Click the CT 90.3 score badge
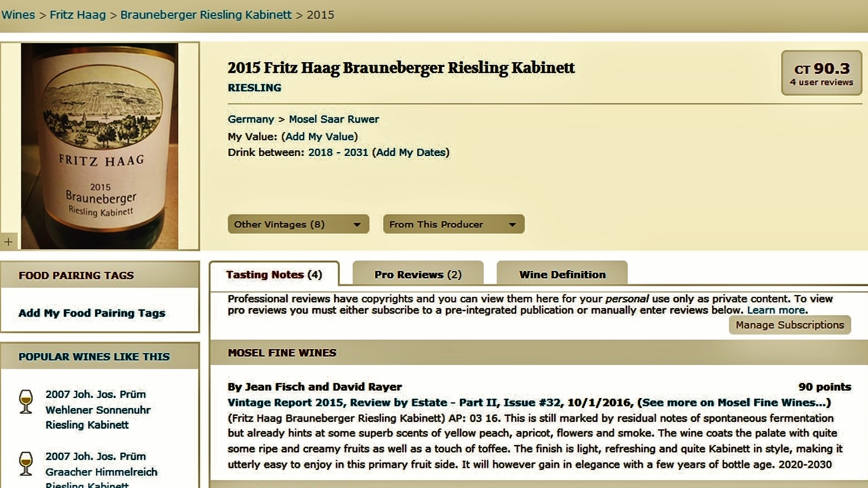This screenshot has height=488, width=868. (821, 73)
